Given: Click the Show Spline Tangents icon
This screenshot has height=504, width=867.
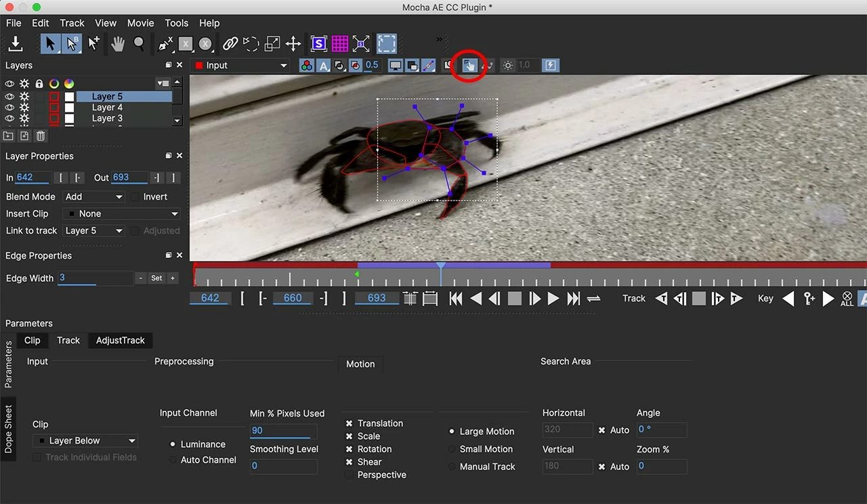Looking at the screenshot, I should coord(428,66).
